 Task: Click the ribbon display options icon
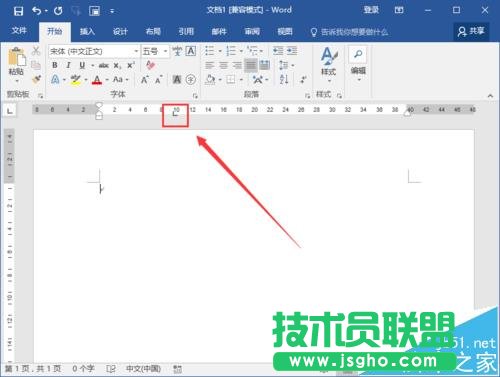(x=399, y=10)
